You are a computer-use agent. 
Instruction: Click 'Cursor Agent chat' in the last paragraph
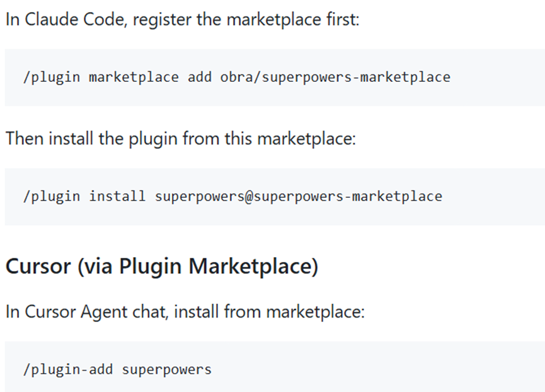[x=96, y=312]
